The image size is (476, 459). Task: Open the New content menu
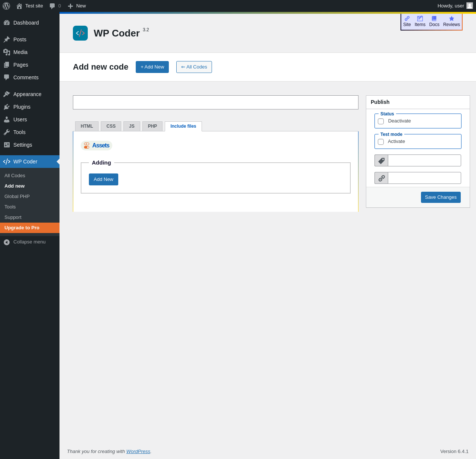77,6
